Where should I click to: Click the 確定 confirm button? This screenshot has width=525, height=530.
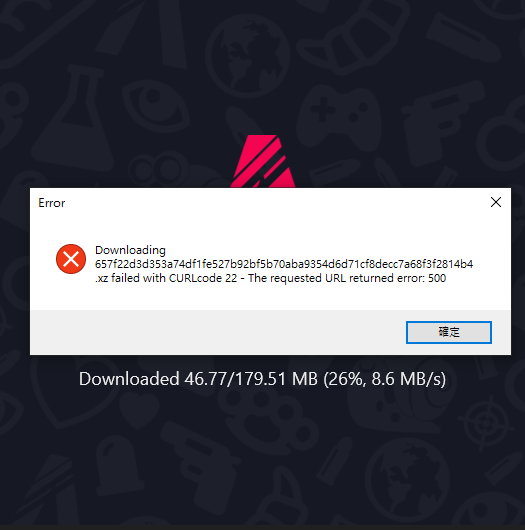pos(449,332)
